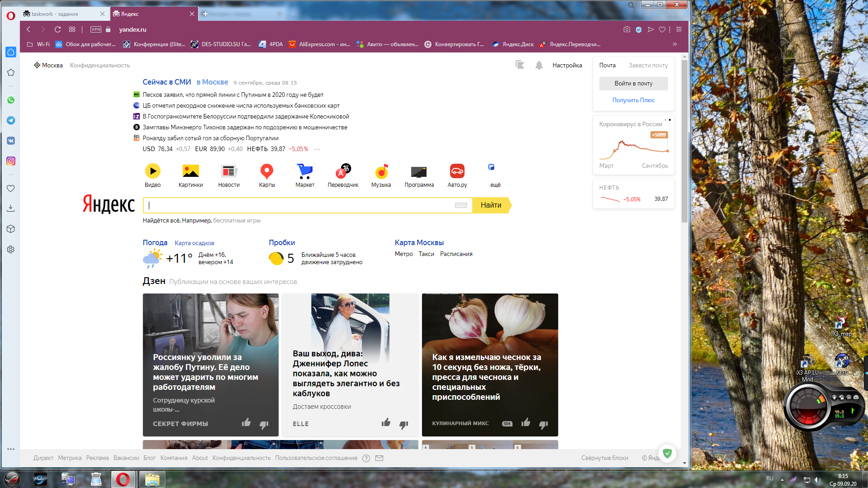Open Yandex Маркет service
The image size is (868, 488).
305,175
